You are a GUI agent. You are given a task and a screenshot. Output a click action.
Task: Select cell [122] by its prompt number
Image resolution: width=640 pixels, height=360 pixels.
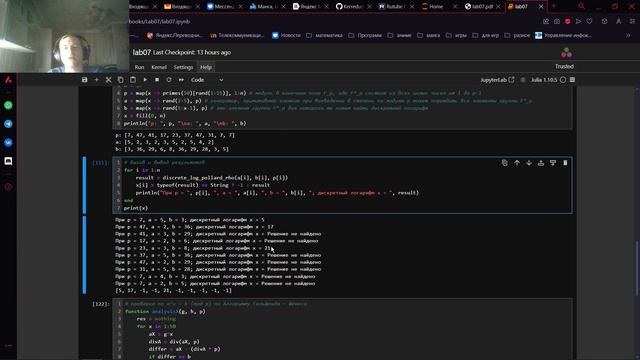pos(100,304)
